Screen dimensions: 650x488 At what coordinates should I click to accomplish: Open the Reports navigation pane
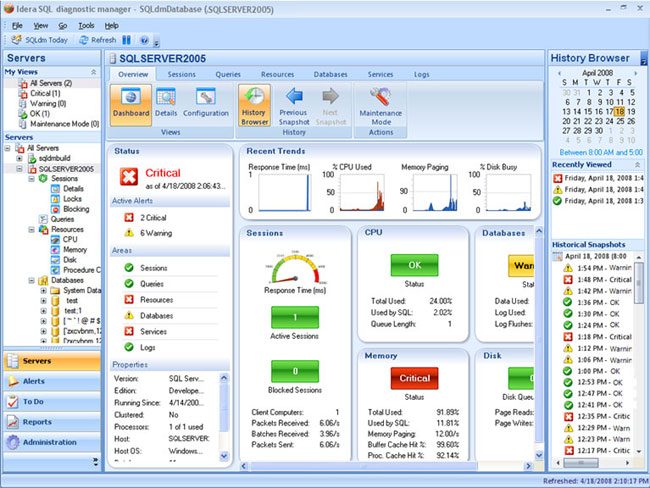point(52,422)
